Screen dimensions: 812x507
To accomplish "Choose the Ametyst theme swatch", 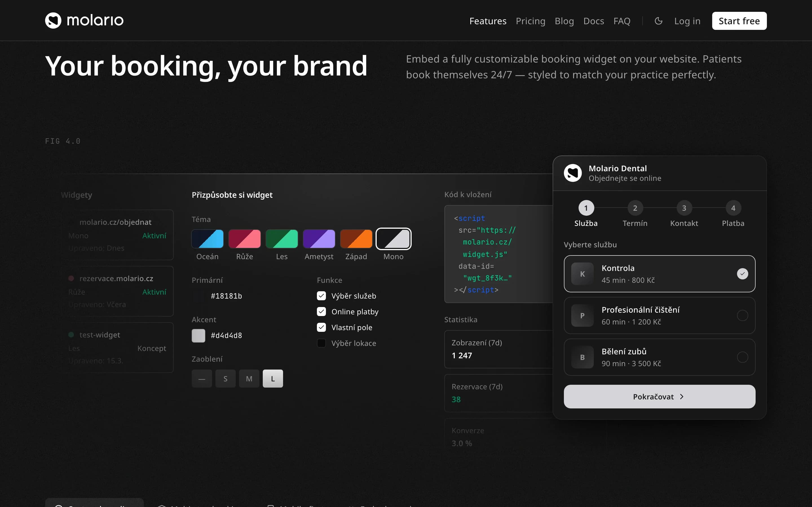I will coord(319,239).
